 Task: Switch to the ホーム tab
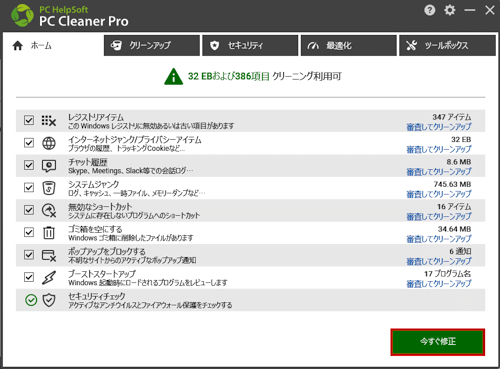click(x=53, y=45)
